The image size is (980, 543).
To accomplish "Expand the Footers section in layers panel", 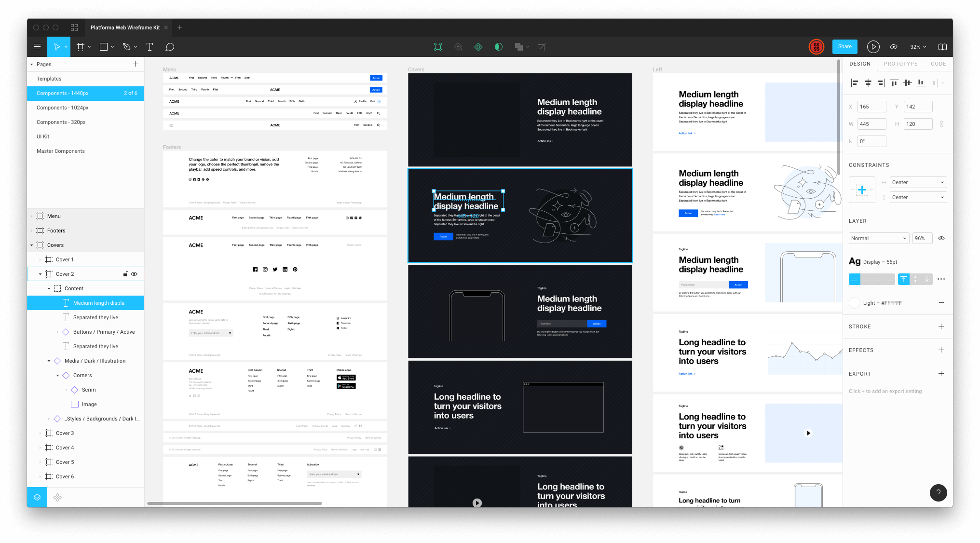I will pos(32,230).
